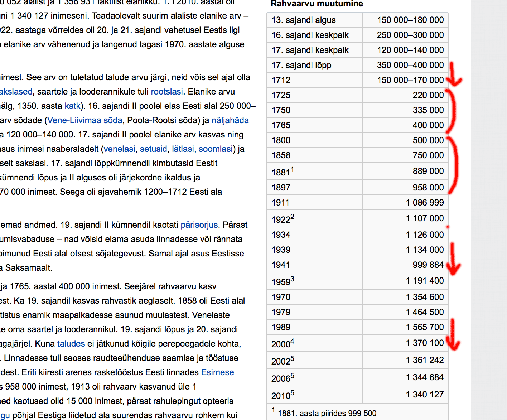Click footnote '1881. aasta piirides 999 500'
Image resolution: width=507 pixels, height=420 pixels.
(x=327, y=414)
